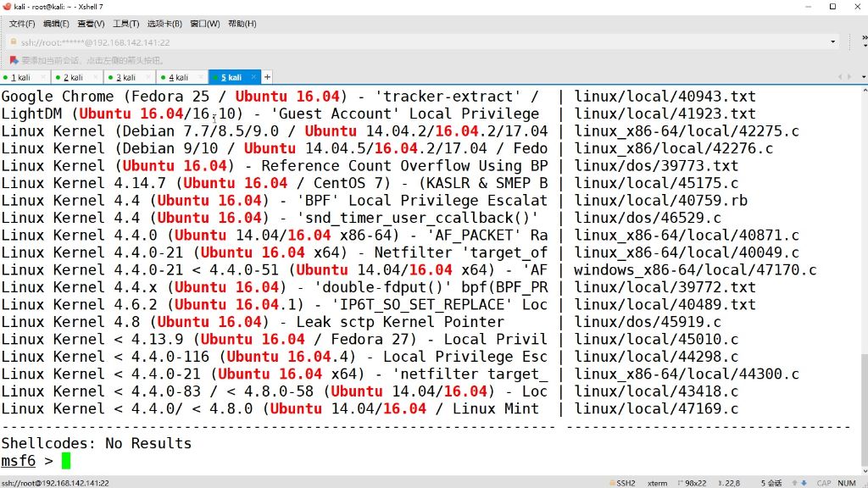Screen dimensions: 868x488
Task: Click the scrollbar up arrow
Action: click(x=864, y=89)
